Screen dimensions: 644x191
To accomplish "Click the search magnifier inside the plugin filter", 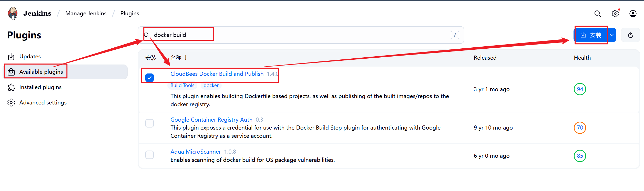I will 147,35.
